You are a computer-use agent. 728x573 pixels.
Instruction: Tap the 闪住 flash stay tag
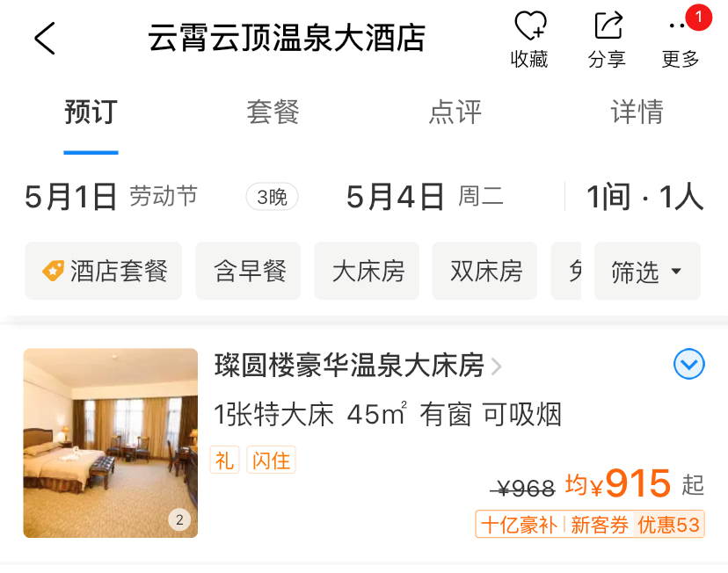[271, 460]
